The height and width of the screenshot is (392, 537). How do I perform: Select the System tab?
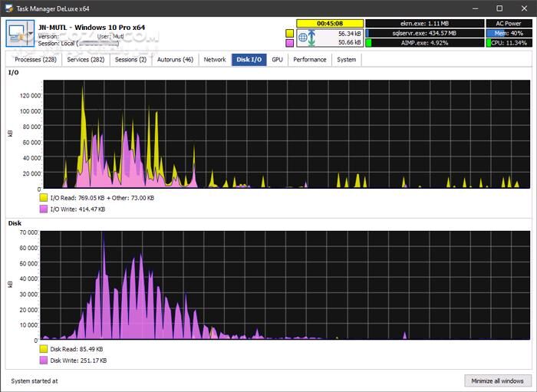pyautogui.click(x=346, y=59)
